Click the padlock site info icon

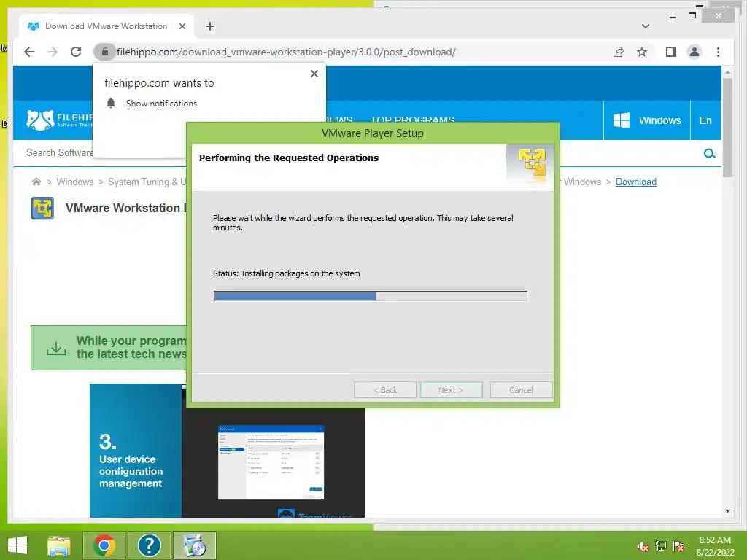point(105,52)
